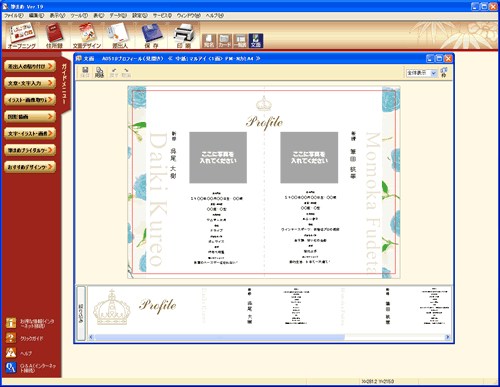This screenshot has width=500, height=387.
Task: Click the ガイドメニュー vertical tab
Action: (x=65, y=84)
